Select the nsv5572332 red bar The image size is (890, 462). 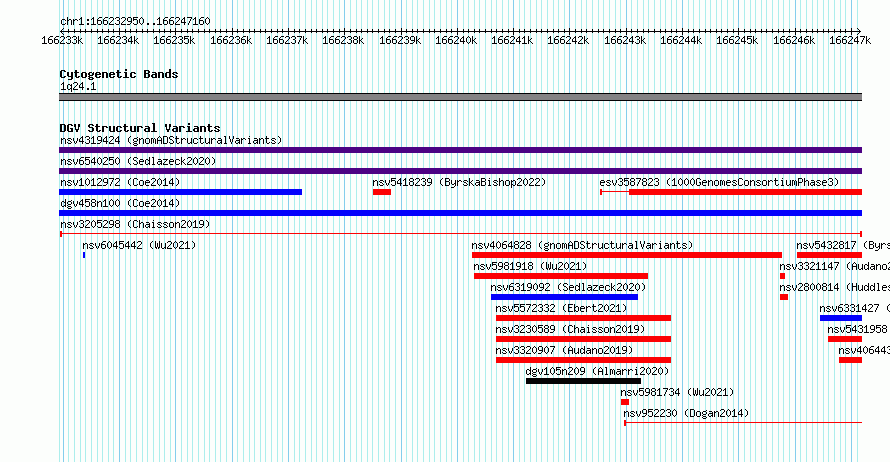[x=583, y=318]
